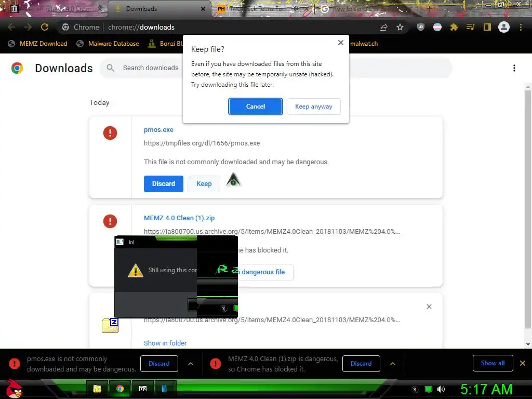Open the Extensions puzzle-piece menu
The height and width of the screenshot is (399, 532).
tap(454, 27)
